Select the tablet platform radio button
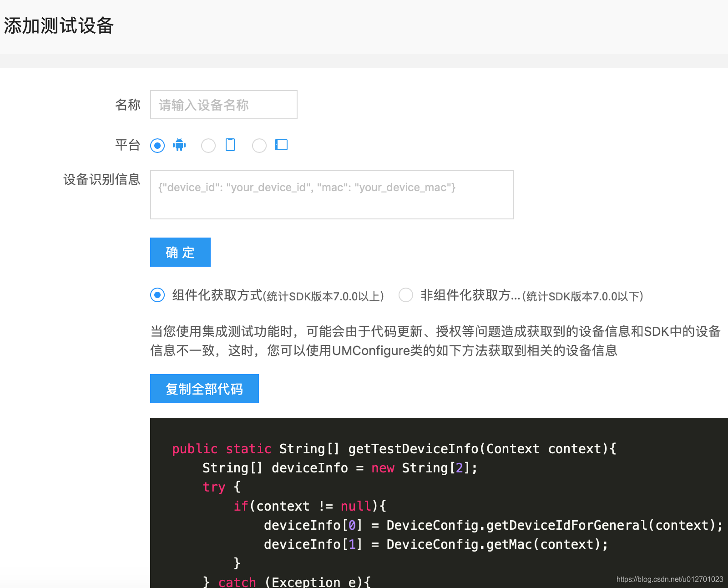The width and height of the screenshot is (728, 588). point(259,146)
